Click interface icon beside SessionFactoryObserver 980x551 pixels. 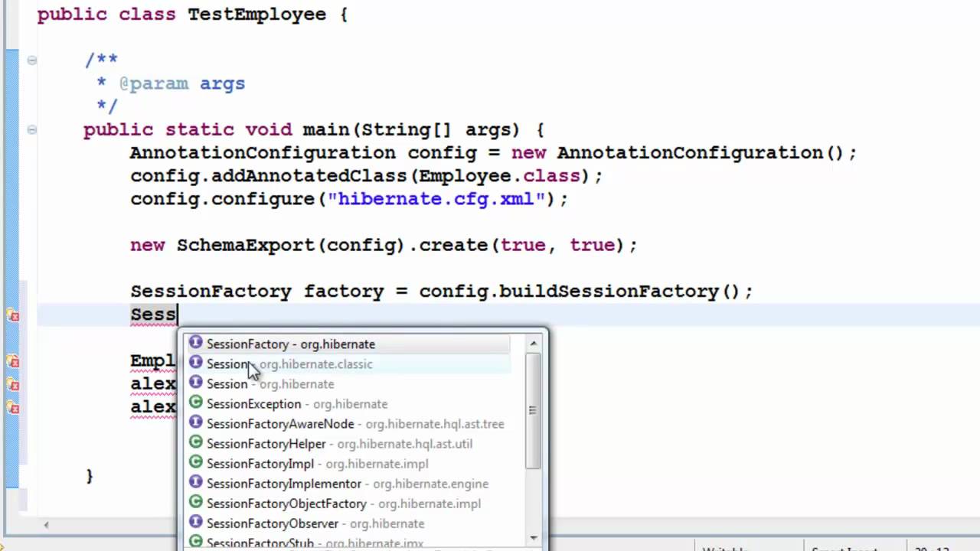tap(196, 522)
